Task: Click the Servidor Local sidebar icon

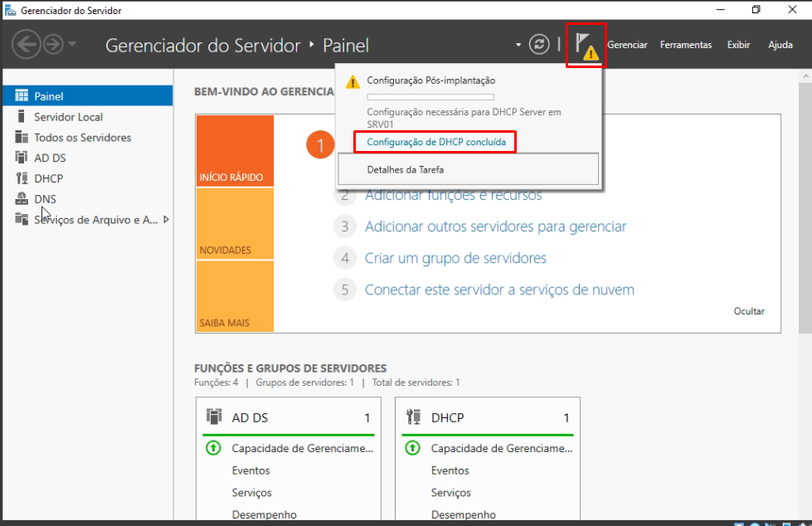Action: pos(22,117)
